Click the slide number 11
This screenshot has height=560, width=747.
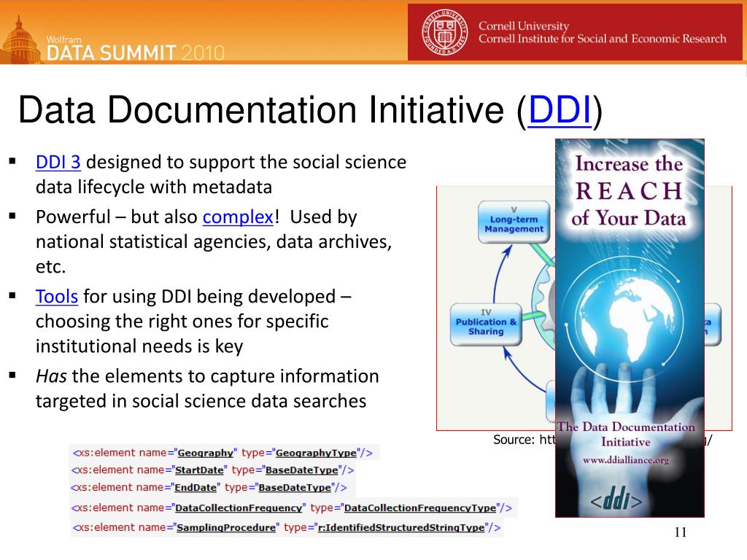pyautogui.click(x=680, y=533)
